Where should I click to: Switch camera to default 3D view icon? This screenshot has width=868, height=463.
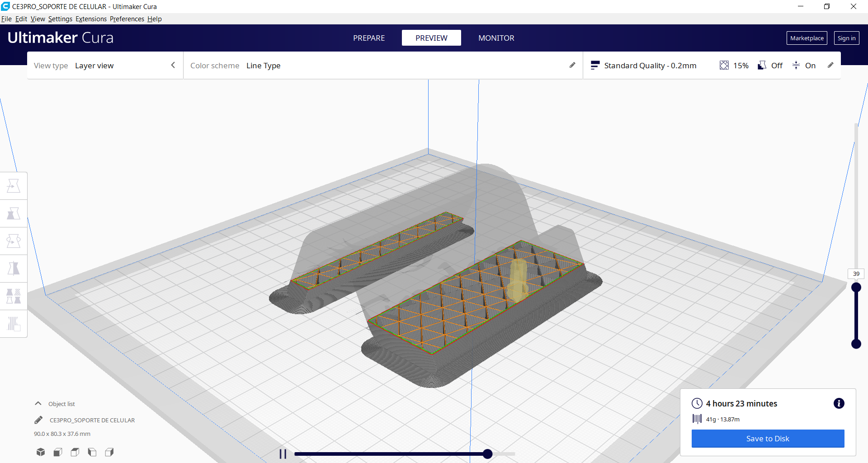coord(40,452)
